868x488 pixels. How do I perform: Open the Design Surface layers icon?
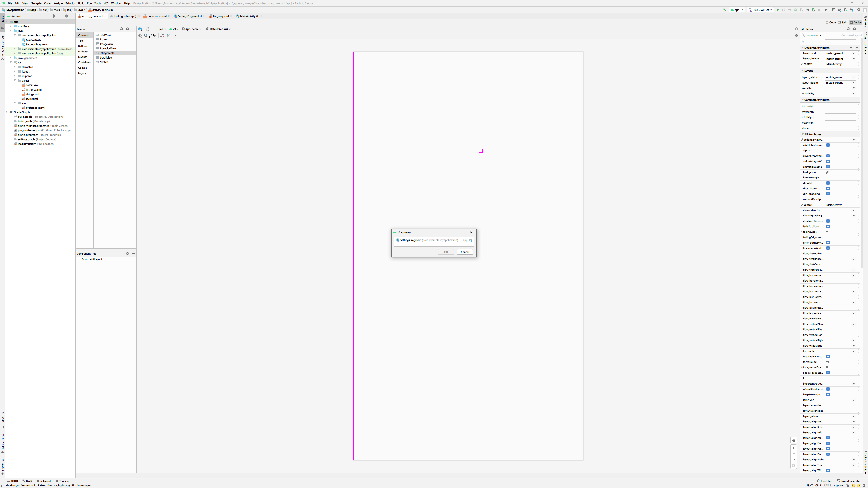tap(140, 29)
